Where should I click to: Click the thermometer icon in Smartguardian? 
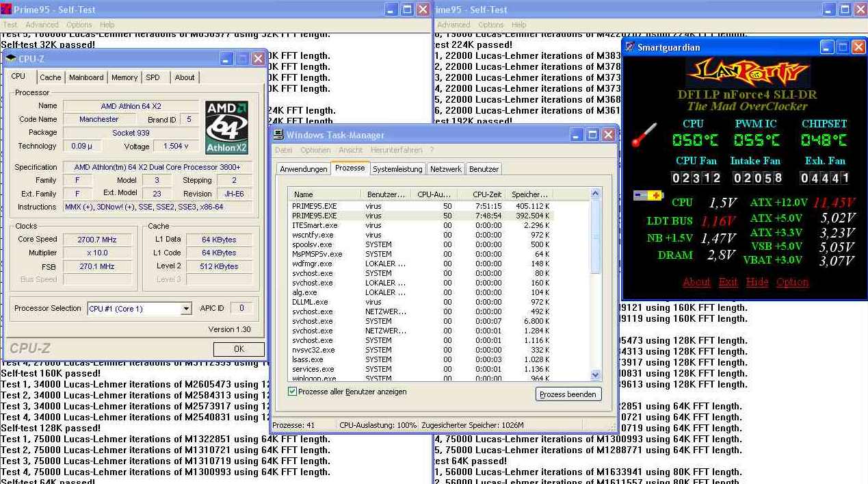[x=644, y=136]
